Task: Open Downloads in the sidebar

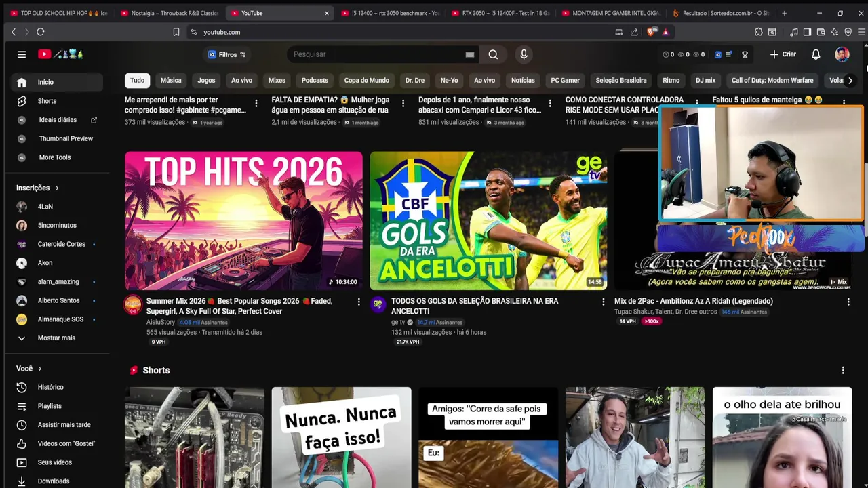Action: [57, 481]
